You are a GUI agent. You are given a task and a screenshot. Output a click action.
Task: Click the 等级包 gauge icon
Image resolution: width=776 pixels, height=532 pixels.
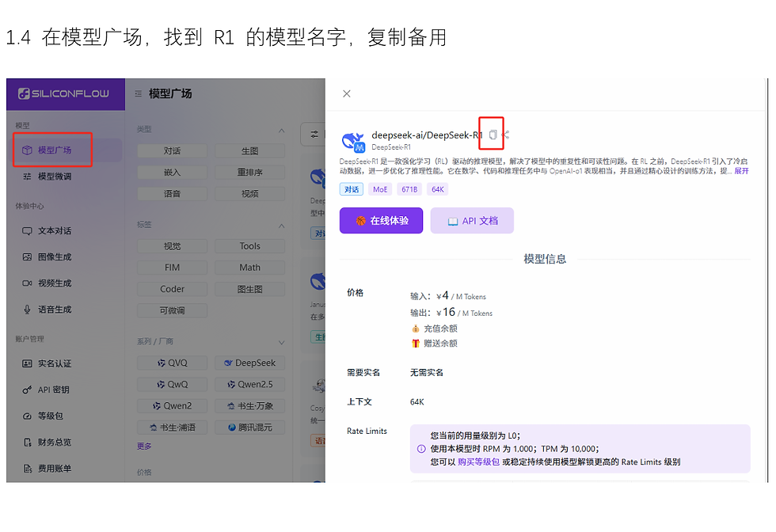tap(27, 416)
